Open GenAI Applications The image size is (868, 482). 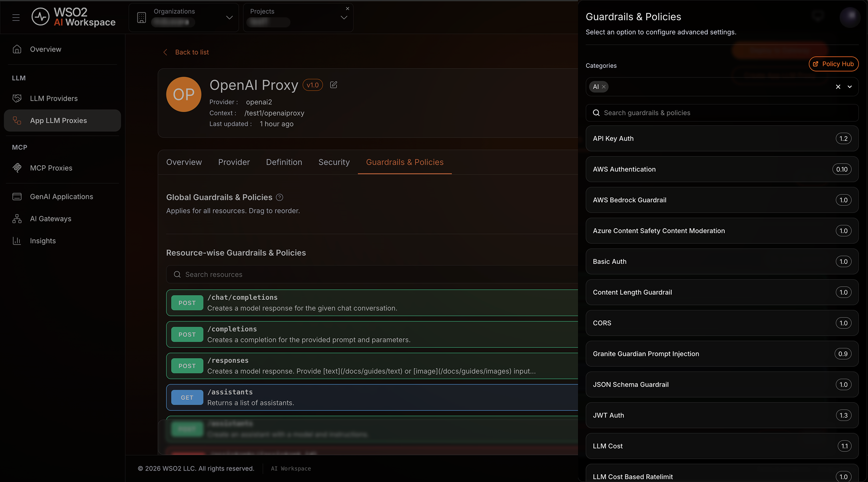(63, 197)
